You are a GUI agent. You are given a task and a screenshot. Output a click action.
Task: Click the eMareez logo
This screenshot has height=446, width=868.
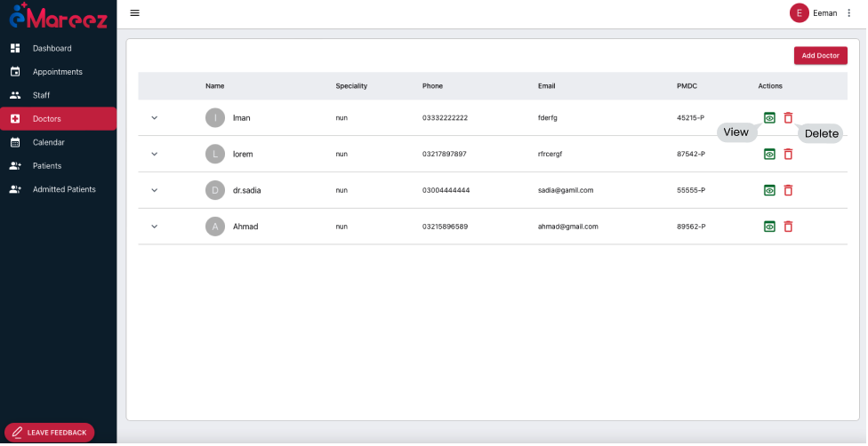(x=58, y=16)
